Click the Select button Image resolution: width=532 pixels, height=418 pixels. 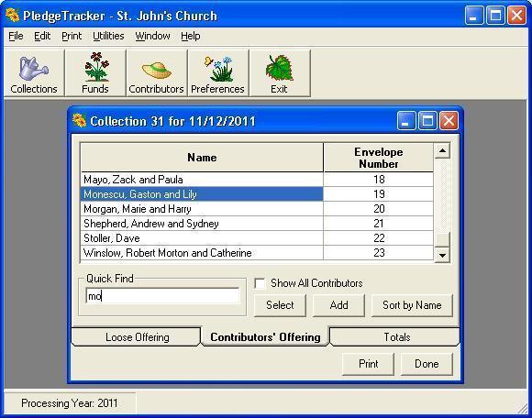pos(280,305)
